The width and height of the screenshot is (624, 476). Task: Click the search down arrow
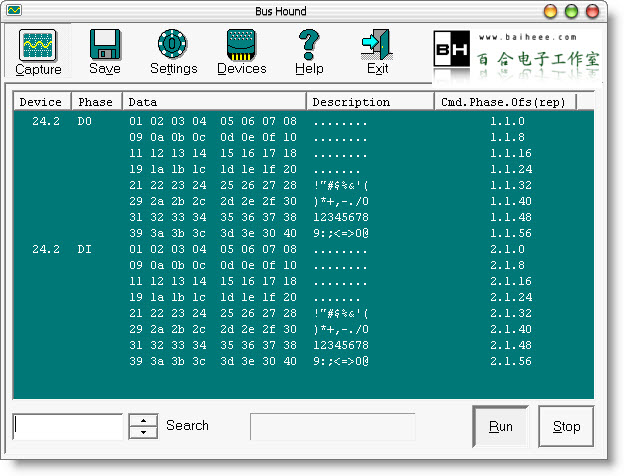143,432
